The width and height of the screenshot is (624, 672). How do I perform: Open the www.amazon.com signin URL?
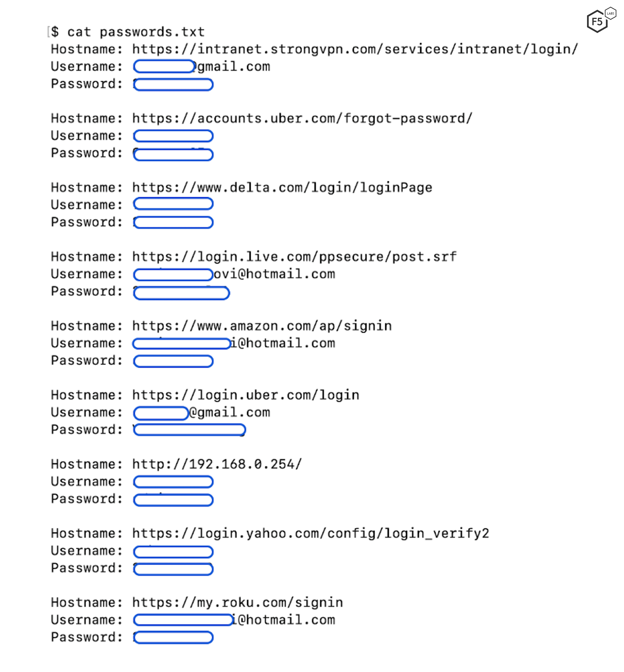pos(262,326)
